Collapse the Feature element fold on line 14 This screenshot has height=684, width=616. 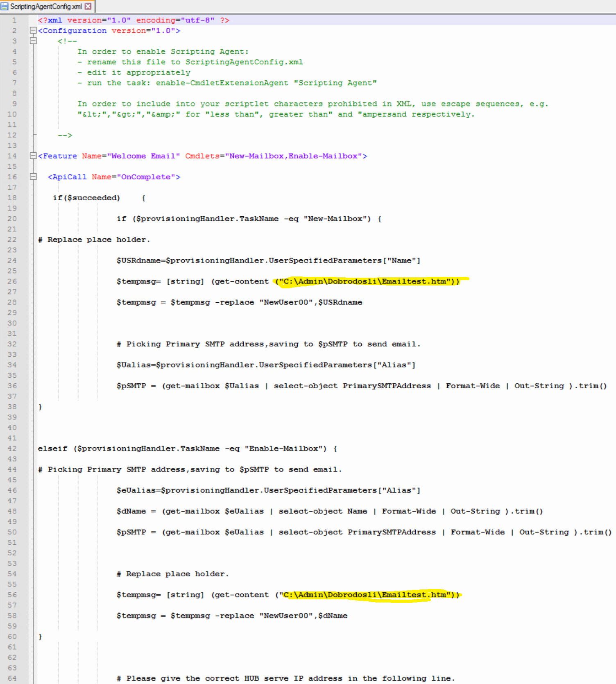coord(33,156)
